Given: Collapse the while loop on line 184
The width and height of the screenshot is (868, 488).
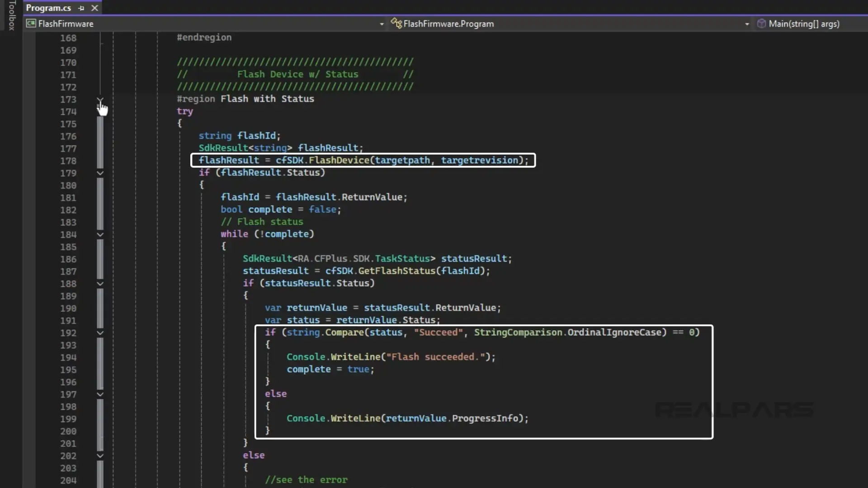Looking at the screenshot, I should (100, 235).
